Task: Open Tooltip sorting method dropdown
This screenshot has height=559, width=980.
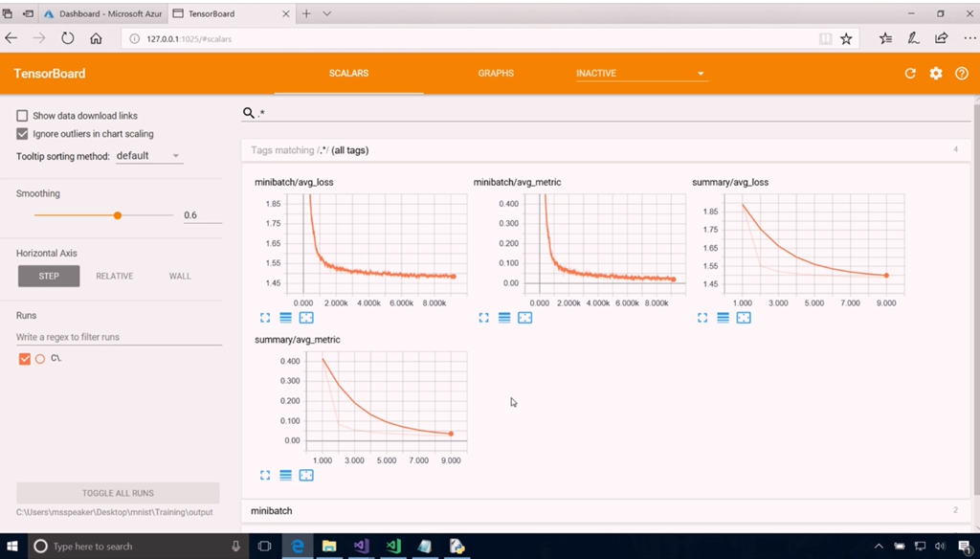Action: [148, 156]
